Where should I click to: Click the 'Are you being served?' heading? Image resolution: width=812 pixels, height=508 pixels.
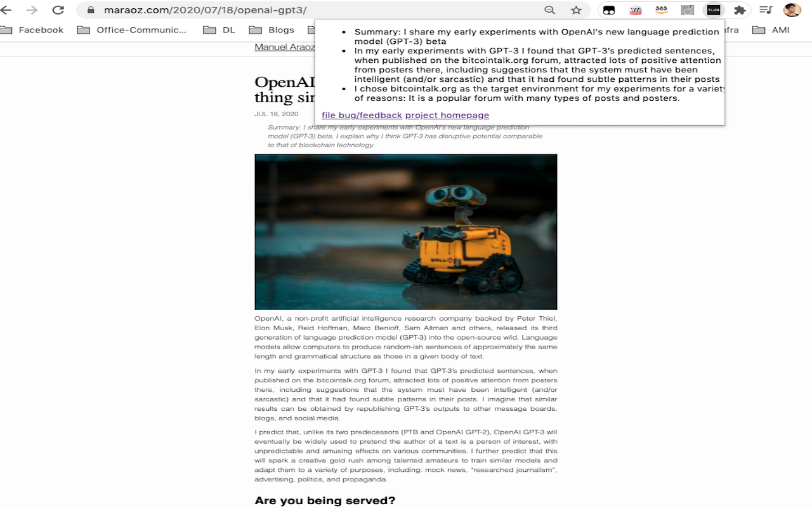click(x=325, y=500)
